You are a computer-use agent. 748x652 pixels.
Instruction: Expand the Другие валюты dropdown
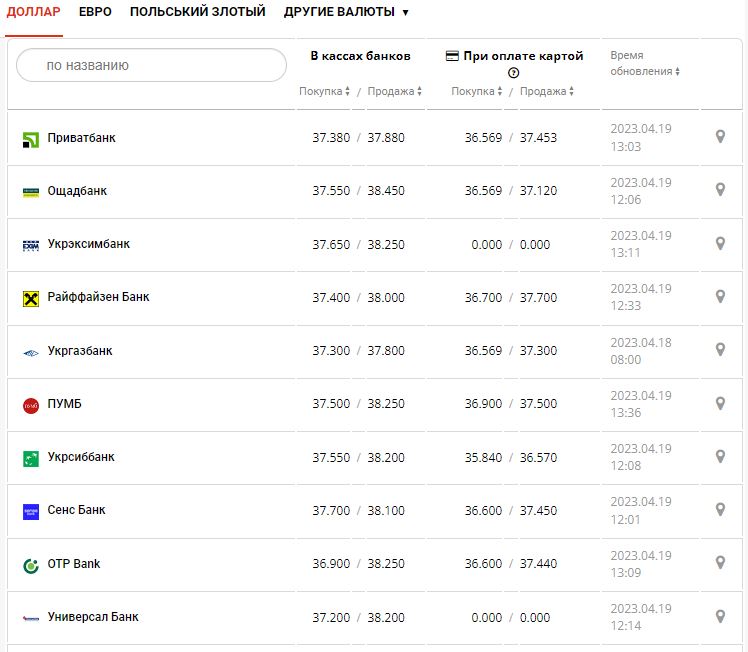click(x=346, y=12)
